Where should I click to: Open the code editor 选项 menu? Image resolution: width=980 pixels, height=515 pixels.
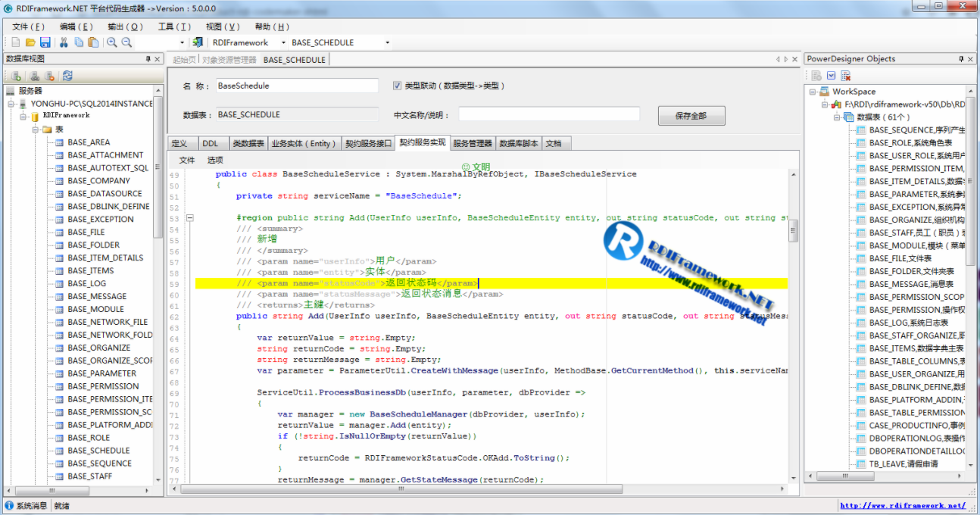[x=215, y=160]
